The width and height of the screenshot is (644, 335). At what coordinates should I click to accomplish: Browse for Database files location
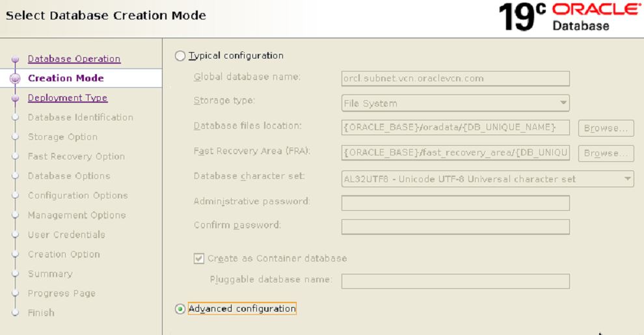click(605, 128)
